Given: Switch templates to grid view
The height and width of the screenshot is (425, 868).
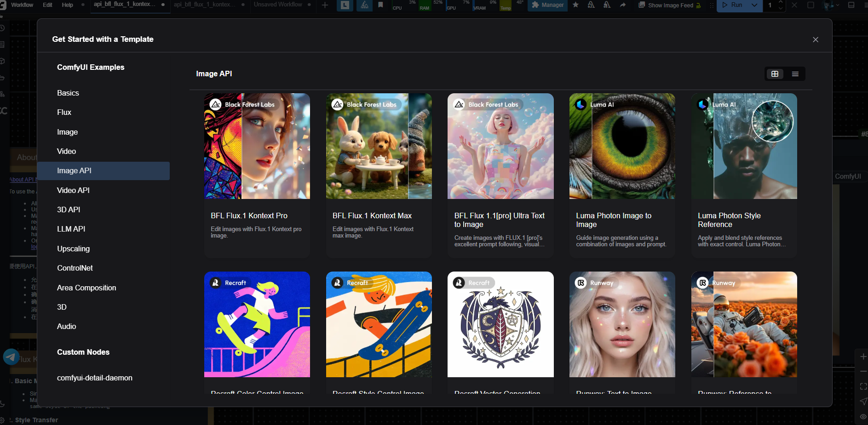Looking at the screenshot, I should click(775, 74).
